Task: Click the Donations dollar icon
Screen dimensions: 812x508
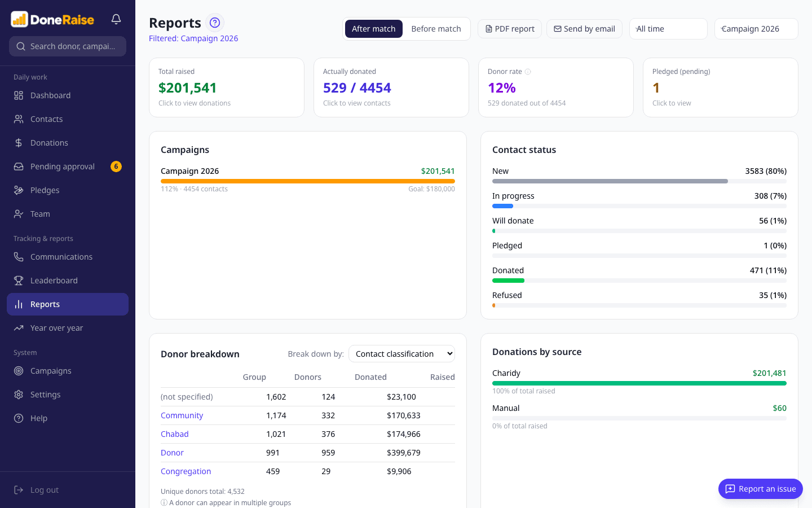Action: click(19, 143)
